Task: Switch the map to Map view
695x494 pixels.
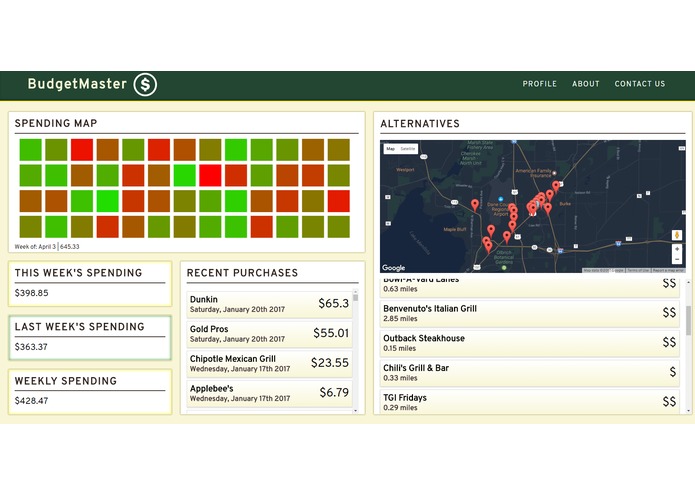Action: pyautogui.click(x=390, y=149)
